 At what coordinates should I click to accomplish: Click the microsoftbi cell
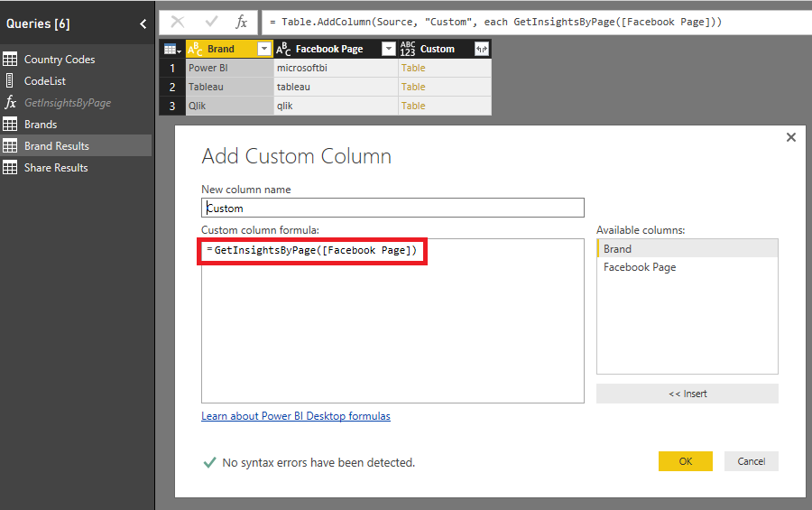click(336, 68)
